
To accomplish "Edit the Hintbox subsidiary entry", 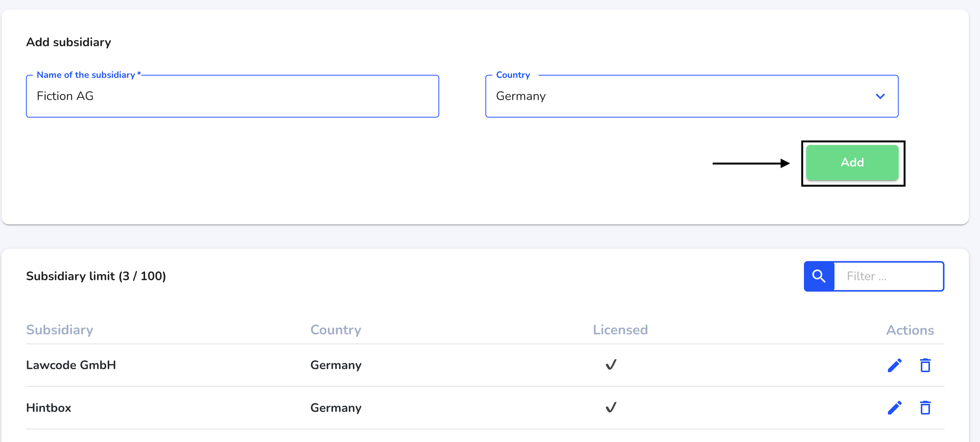I will [x=895, y=408].
